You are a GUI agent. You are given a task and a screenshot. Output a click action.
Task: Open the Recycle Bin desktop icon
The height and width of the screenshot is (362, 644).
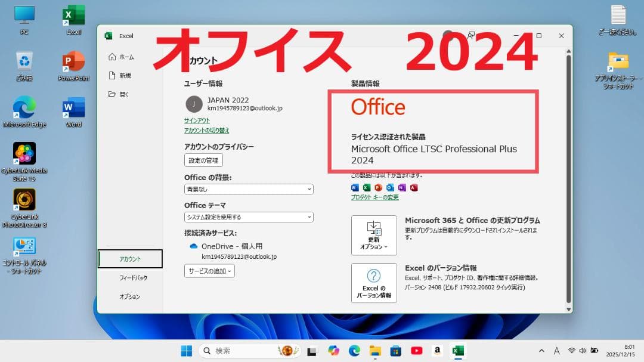point(24,66)
